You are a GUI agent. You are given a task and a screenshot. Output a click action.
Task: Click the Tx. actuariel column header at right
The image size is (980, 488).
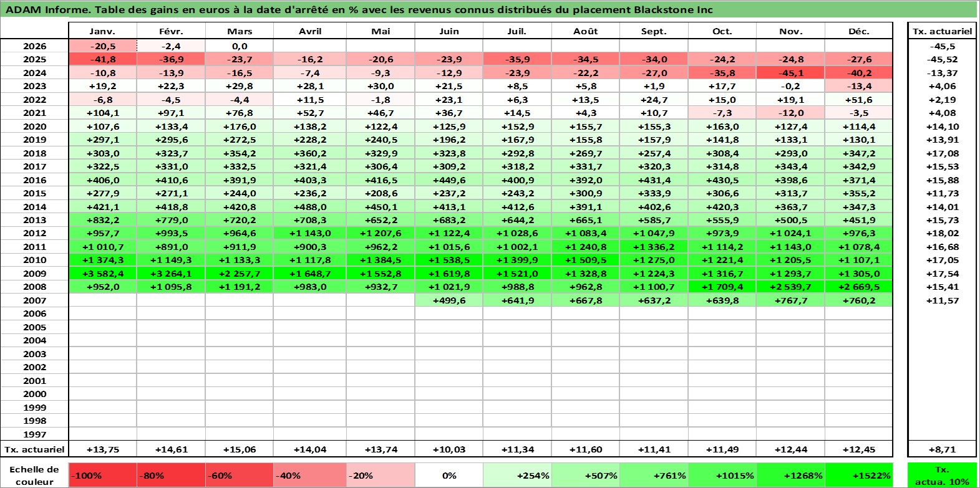point(942,31)
